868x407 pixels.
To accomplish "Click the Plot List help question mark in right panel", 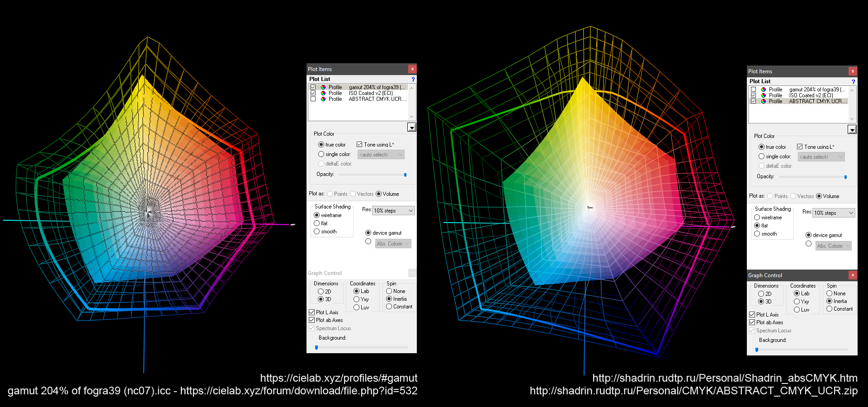I will [x=853, y=81].
